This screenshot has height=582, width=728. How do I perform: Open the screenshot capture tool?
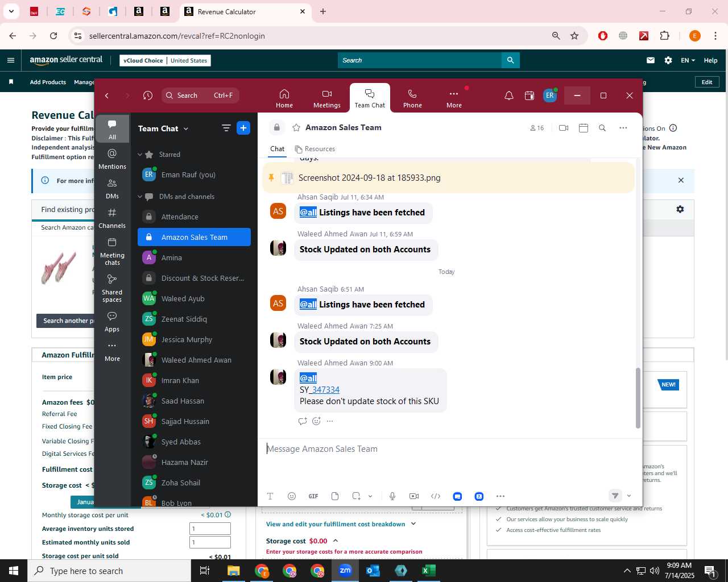coord(357,496)
